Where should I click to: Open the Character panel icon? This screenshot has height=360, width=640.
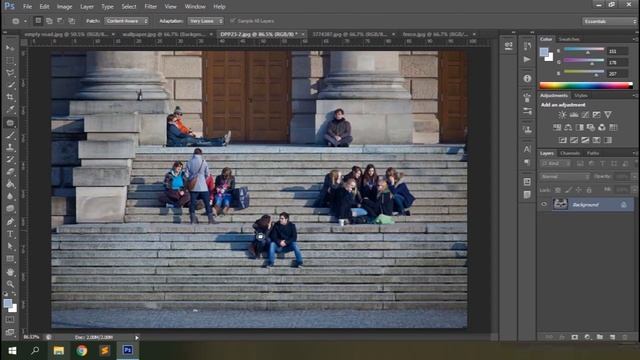(x=527, y=149)
